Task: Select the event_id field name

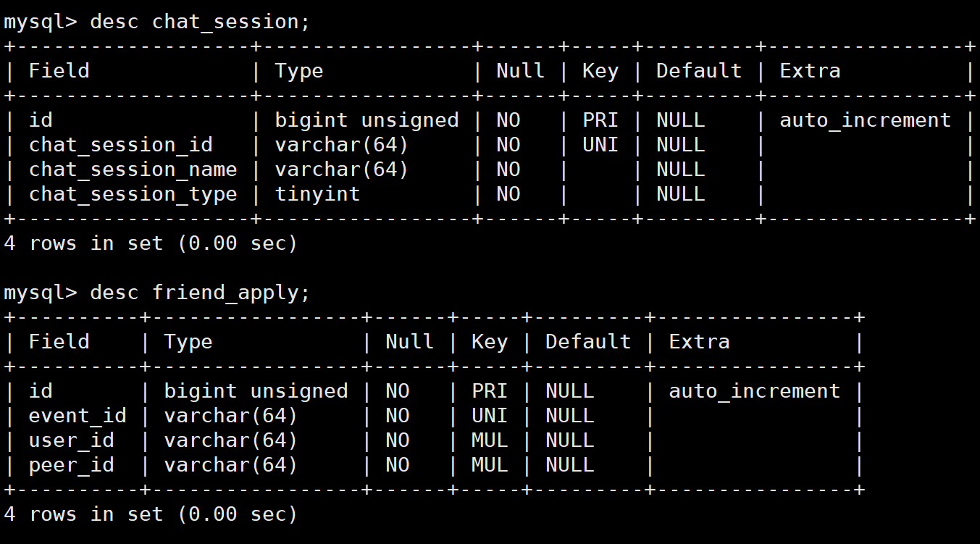Action: pos(78,417)
